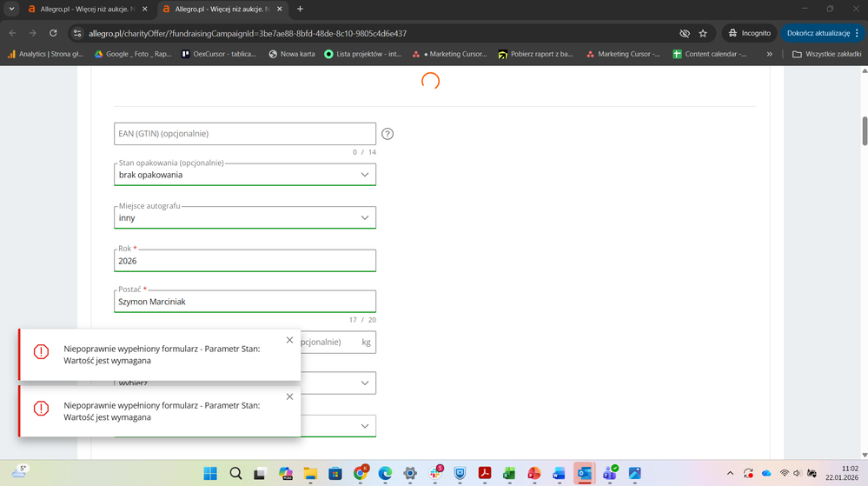Expand the Miejsce autografu dropdown
This screenshot has width=868, height=486.
tap(365, 217)
